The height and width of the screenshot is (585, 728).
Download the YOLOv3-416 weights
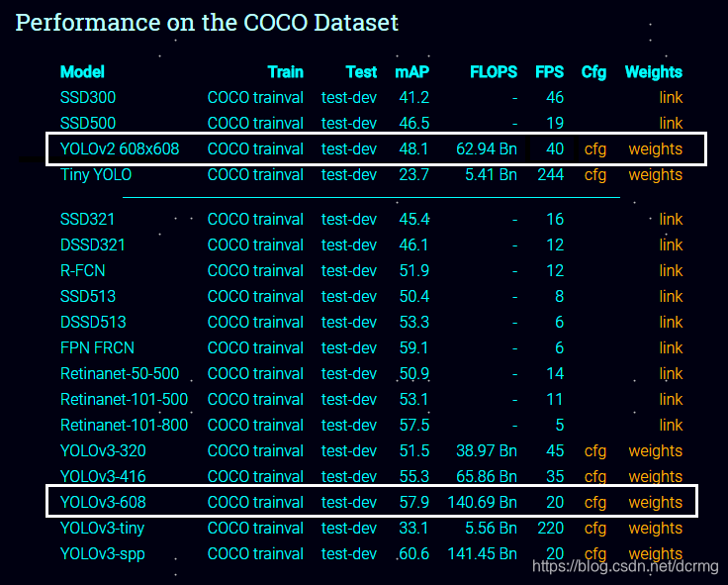click(656, 477)
